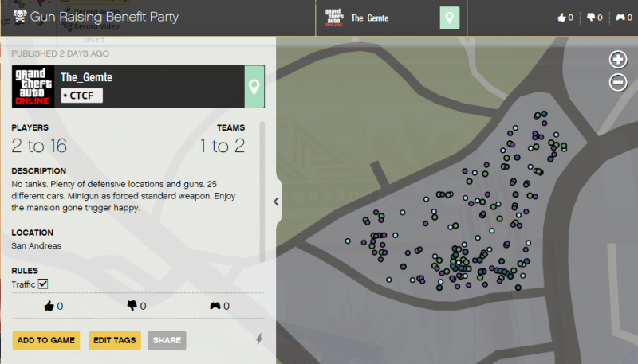Click the gamepad icon in the top bar
This screenshot has height=364, width=638.
tap(620, 18)
